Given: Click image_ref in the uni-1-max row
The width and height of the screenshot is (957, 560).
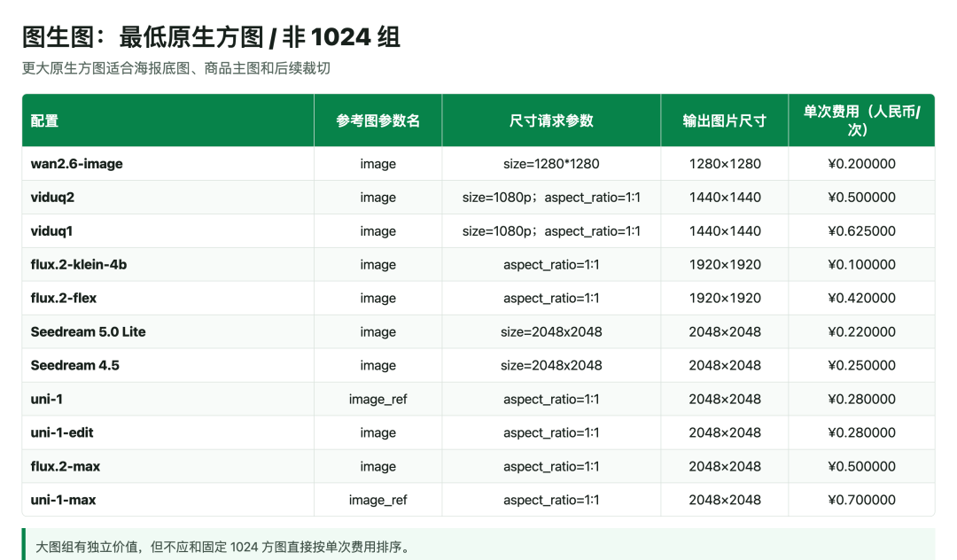Looking at the screenshot, I should tap(377, 500).
